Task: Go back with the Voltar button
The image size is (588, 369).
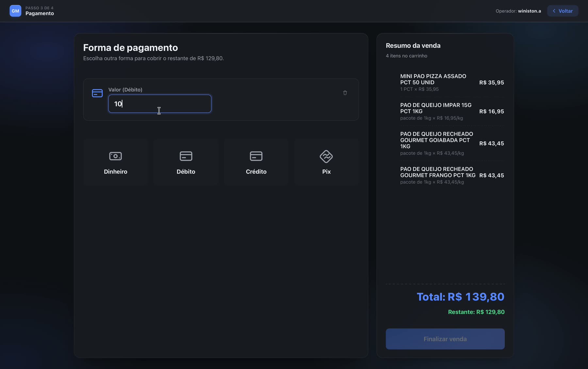Action: coord(563,11)
